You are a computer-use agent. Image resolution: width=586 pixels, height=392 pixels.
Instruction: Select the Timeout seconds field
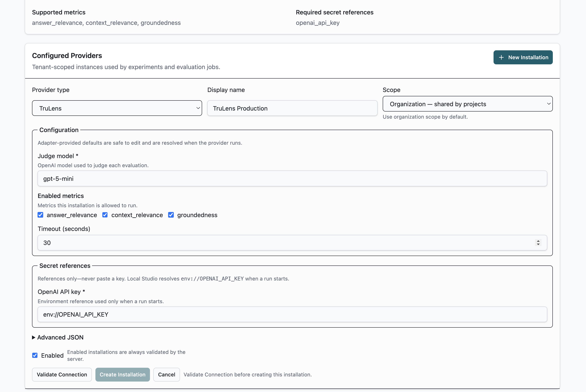292,243
